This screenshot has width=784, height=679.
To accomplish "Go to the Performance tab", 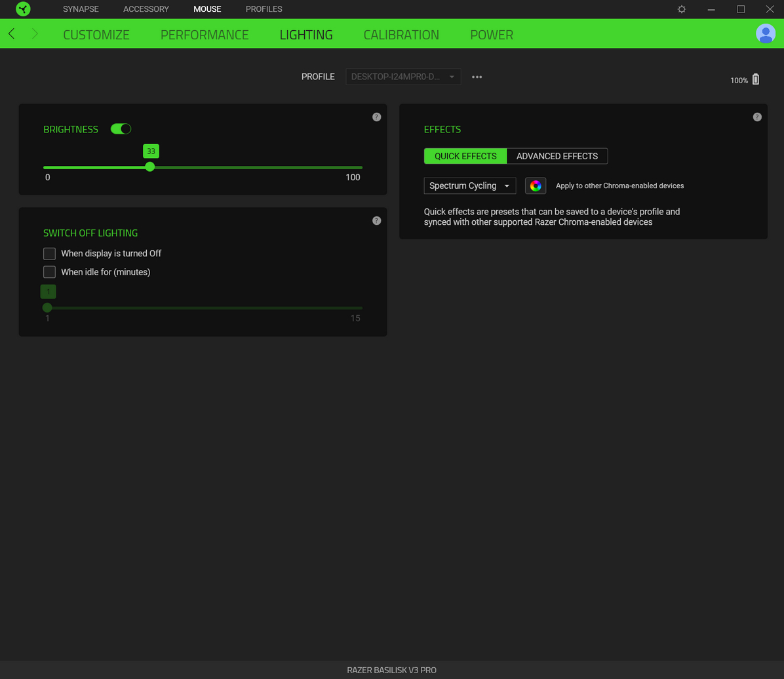I will click(x=205, y=35).
